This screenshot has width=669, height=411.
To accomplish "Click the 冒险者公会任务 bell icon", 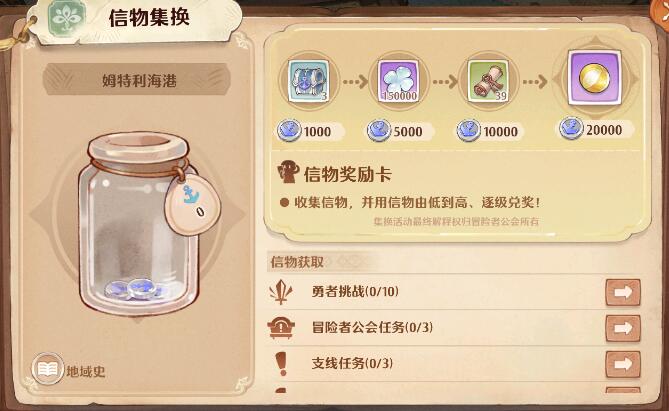I will coord(281,328).
